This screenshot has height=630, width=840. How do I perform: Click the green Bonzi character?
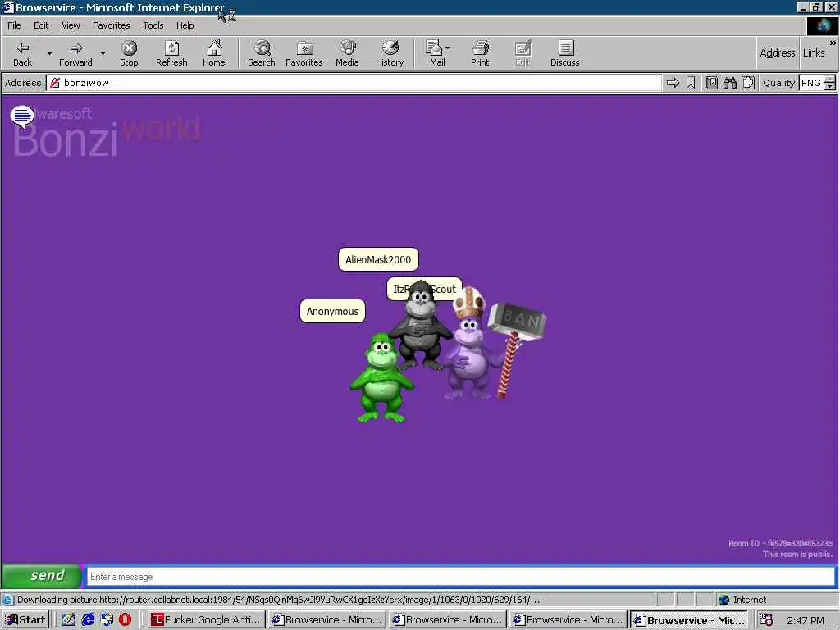(x=381, y=377)
